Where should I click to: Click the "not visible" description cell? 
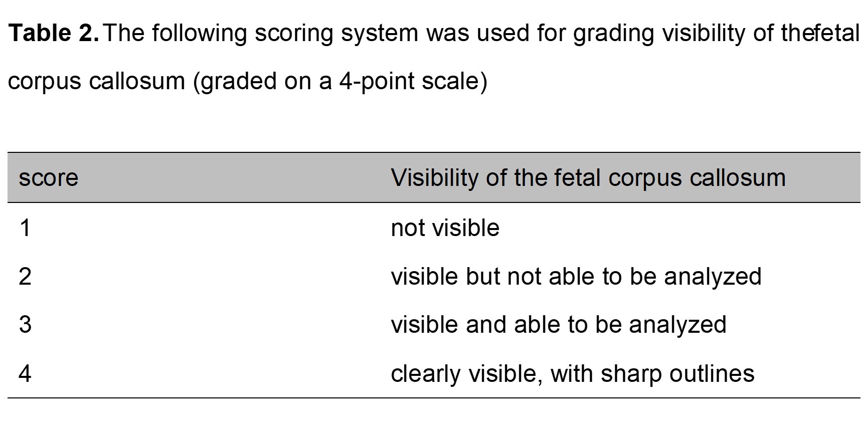click(445, 228)
